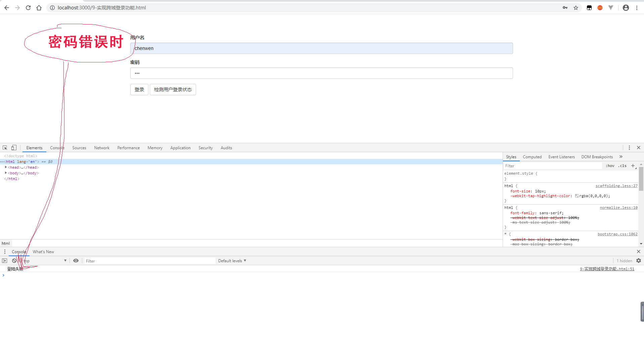Open the Application tab

[x=180, y=148]
